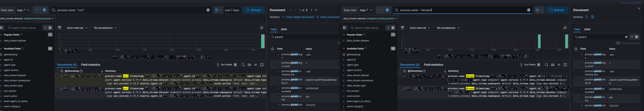
Task: Hide the field sidebar in the curl pane
Action: (2, 28)
